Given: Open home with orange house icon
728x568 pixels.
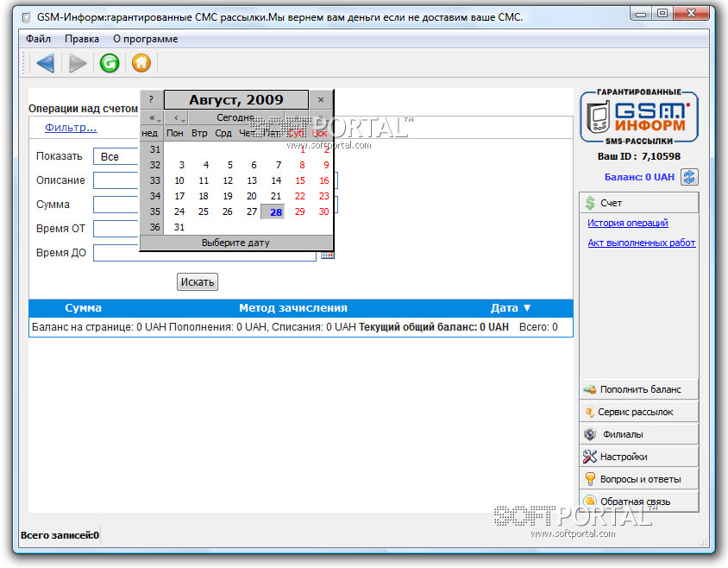Looking at the screenshot, I should pos(141,63).
